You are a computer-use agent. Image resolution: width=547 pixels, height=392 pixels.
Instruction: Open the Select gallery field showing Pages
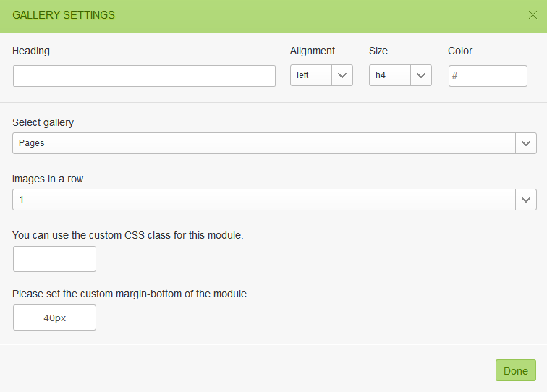(x=264, y=143)
